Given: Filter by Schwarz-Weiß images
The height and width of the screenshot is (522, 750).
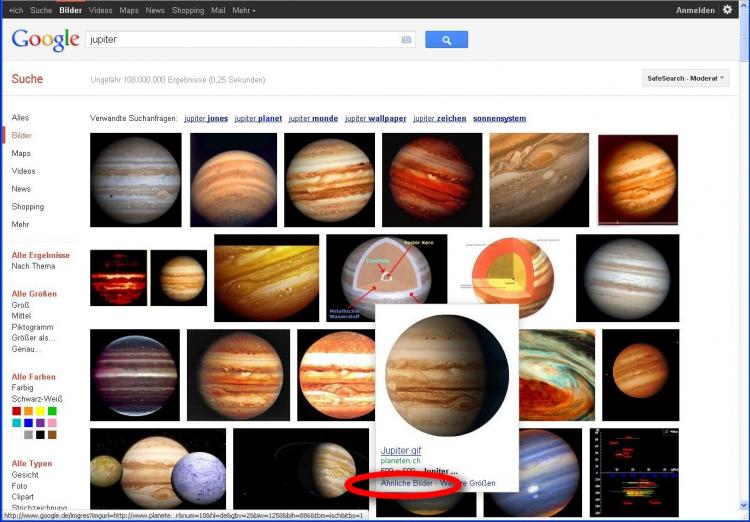Looking at the screenshot, I should [37, 399].
